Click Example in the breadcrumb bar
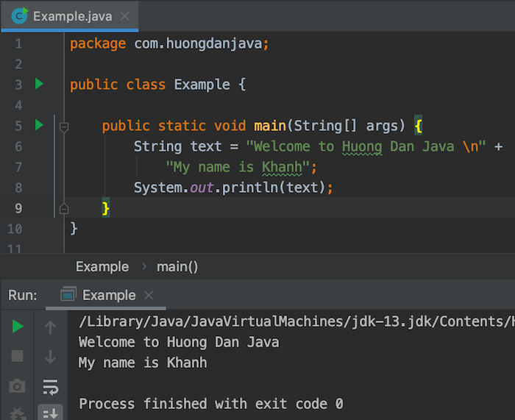 pos(102,267)
